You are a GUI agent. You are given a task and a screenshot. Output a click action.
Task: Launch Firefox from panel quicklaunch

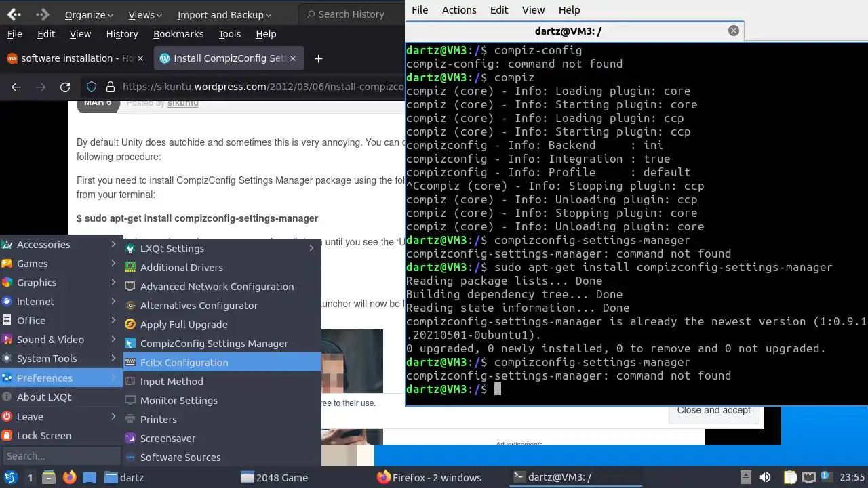(x=69, y=477)
